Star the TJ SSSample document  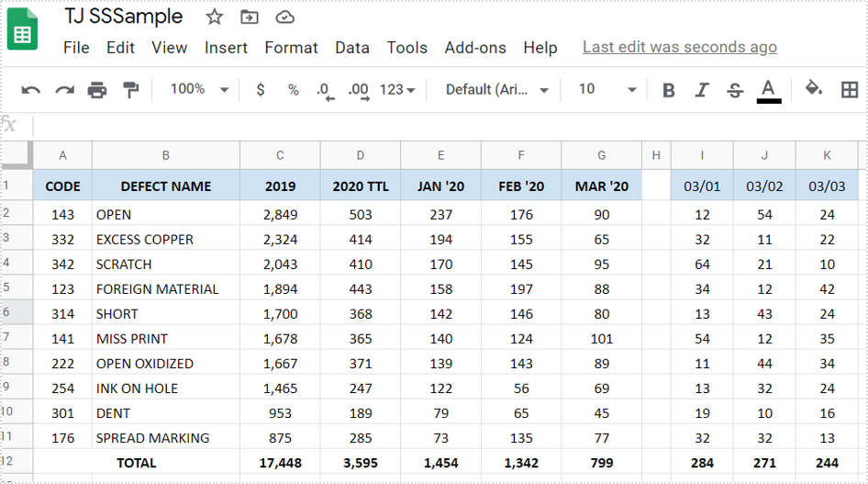point(215,17)
